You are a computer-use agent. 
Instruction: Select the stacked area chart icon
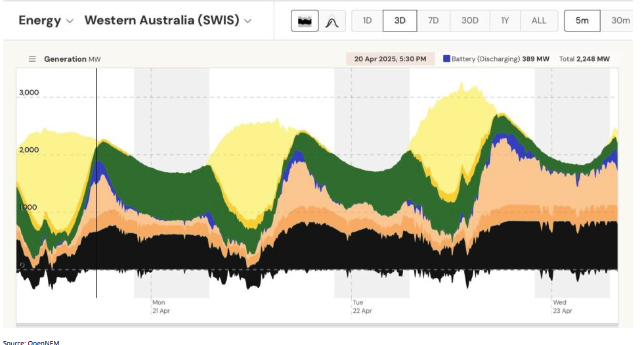[x=305, y=21]
